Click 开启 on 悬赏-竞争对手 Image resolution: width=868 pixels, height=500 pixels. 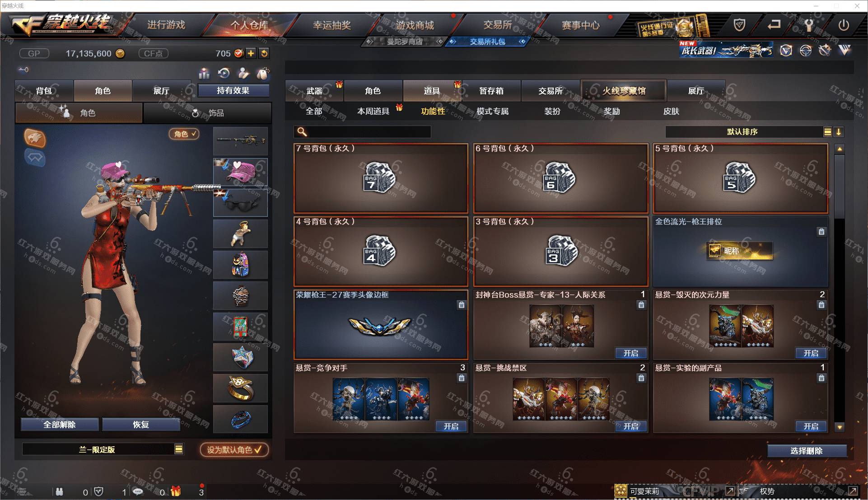(x=451, y=426)
